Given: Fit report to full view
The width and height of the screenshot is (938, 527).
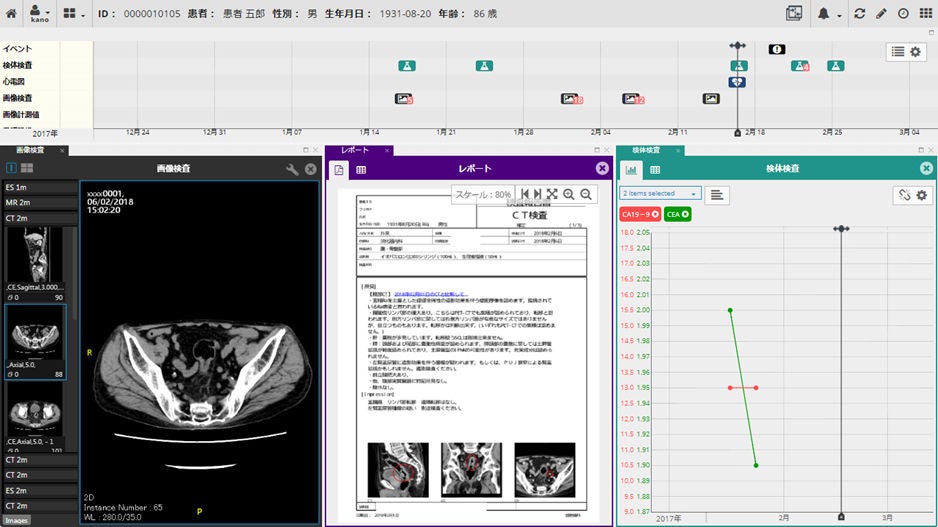Looking at the screenshot, I should [552, 194].
